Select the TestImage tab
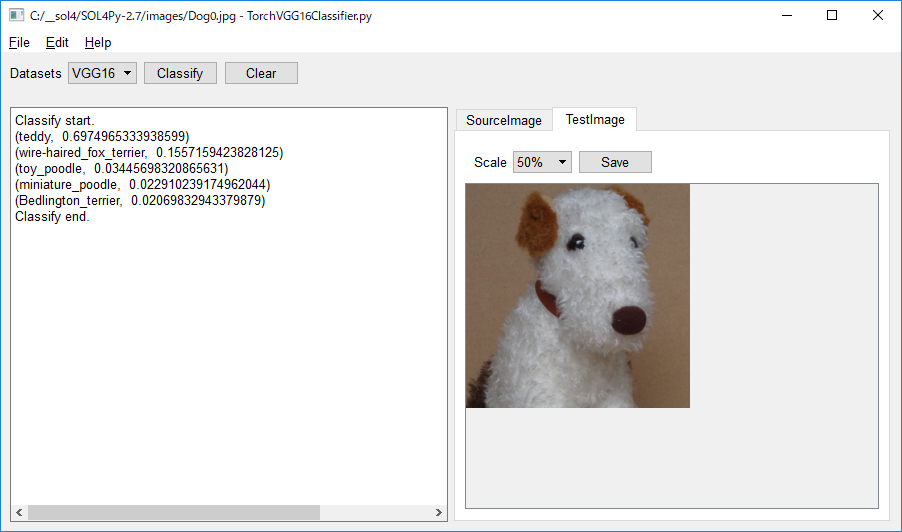The width and height of the screenshot is (902, 532). pos(595,119)
